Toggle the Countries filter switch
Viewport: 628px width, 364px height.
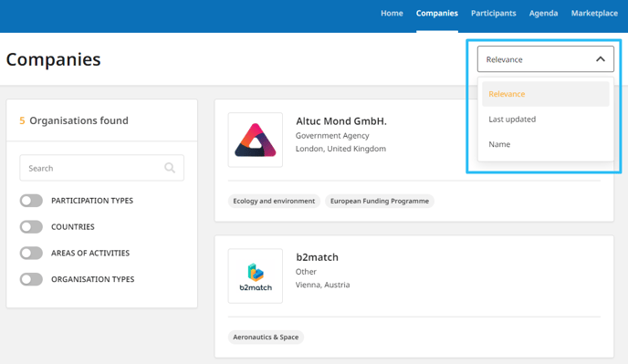[31, 226]
